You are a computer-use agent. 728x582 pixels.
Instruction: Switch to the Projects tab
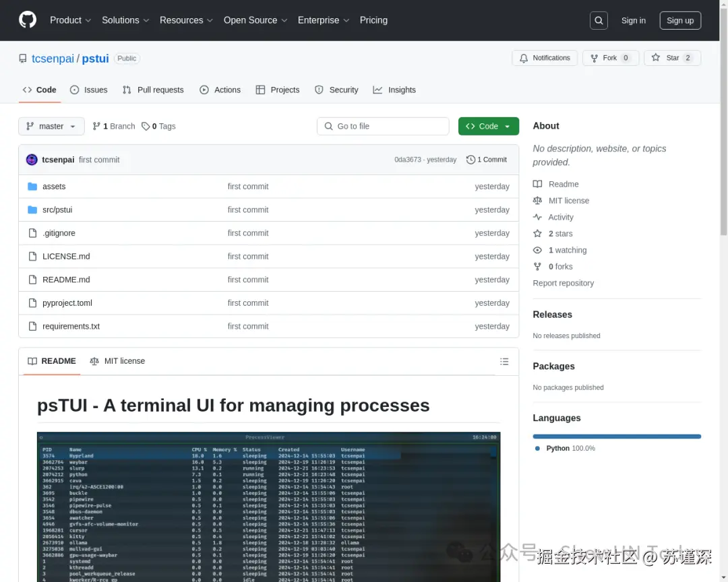pos(278,90)
